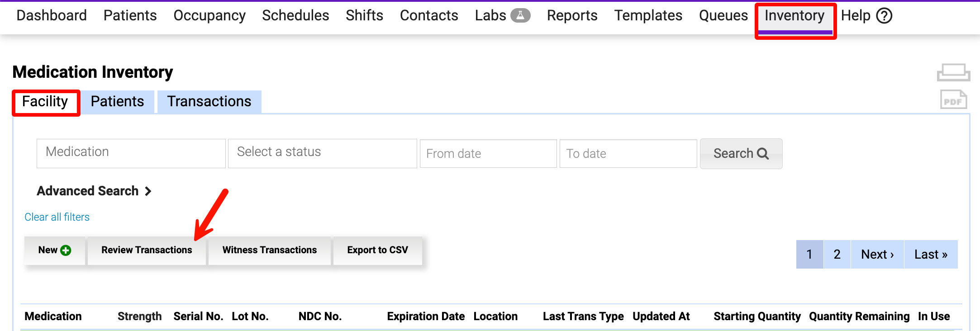980x331 pixels.
Task: Switch to the Patients inventory tab
Action: tap(117, 102)
